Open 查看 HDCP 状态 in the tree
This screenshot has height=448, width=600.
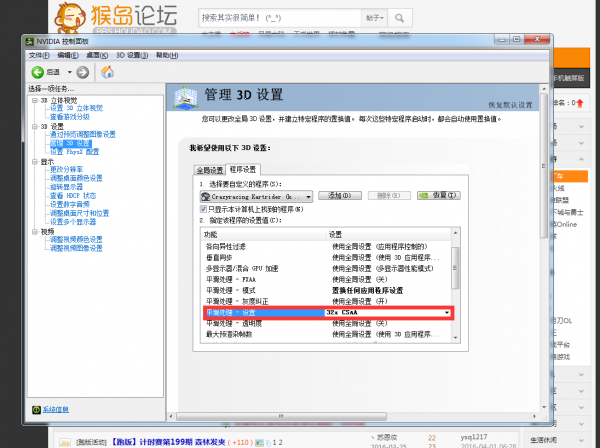click(x=73, y=196)
